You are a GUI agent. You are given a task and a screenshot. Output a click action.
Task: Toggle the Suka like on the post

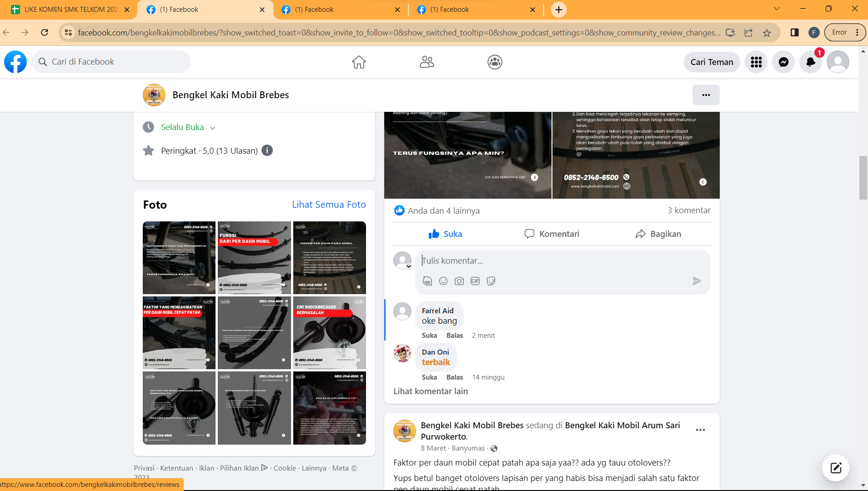coord(445,234)
